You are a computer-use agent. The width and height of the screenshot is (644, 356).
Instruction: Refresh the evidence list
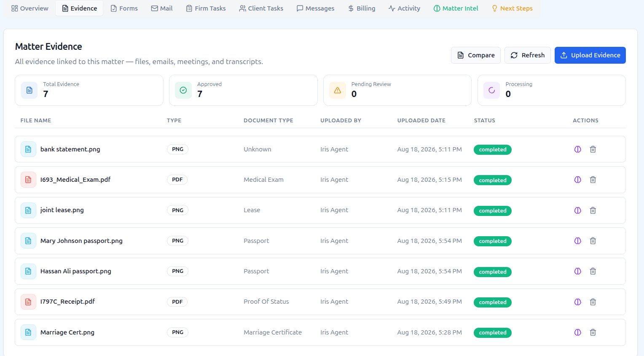(x=528, y=55)
